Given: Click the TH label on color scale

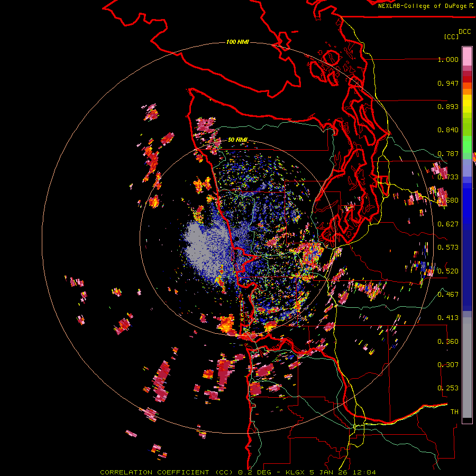Looking at the screenshot, I should (x=454, y=412).
